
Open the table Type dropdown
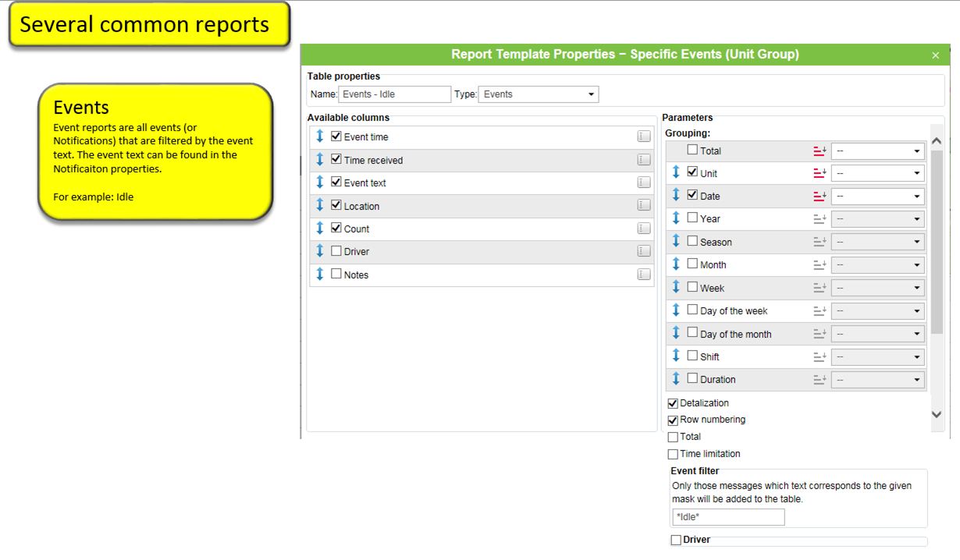tap(538, 94)
